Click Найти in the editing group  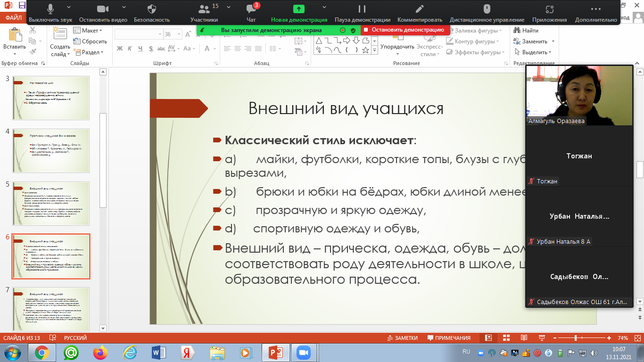526,31
